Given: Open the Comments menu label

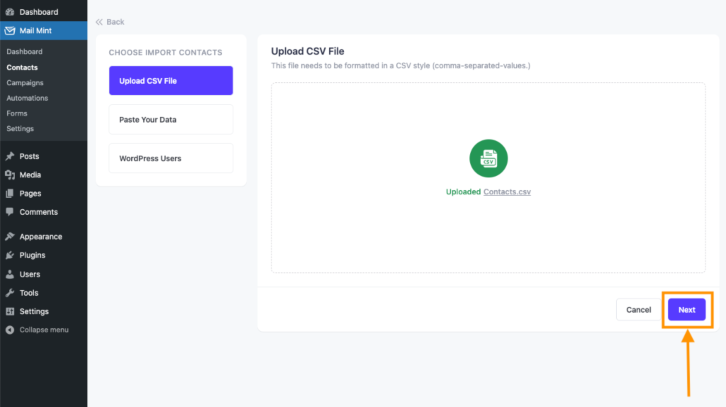Looking at the screenshot, I should coord(38,212).
